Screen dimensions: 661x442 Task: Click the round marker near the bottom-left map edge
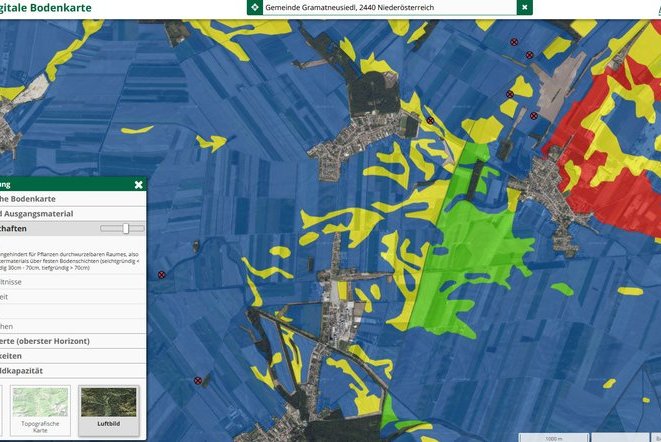tap(198, 380)
